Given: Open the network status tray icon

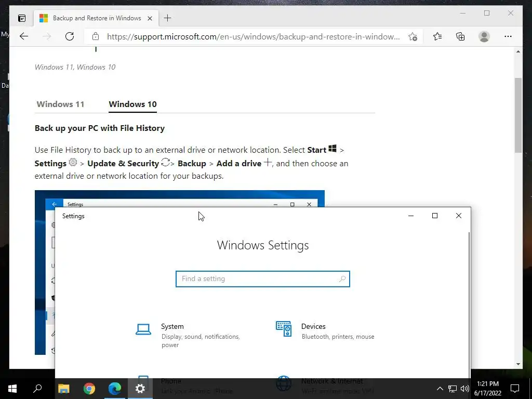Looking at the screenshot, I should [x=453, y=389].
